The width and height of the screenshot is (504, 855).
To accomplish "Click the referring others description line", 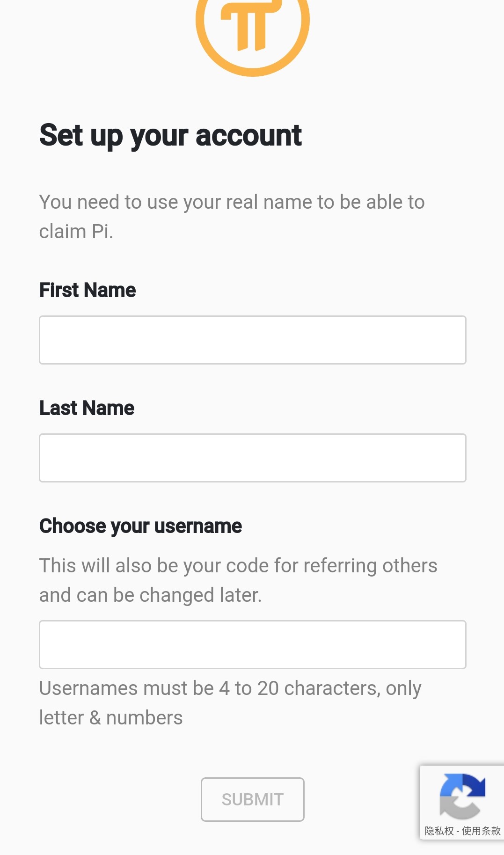I will click(238, 566).
